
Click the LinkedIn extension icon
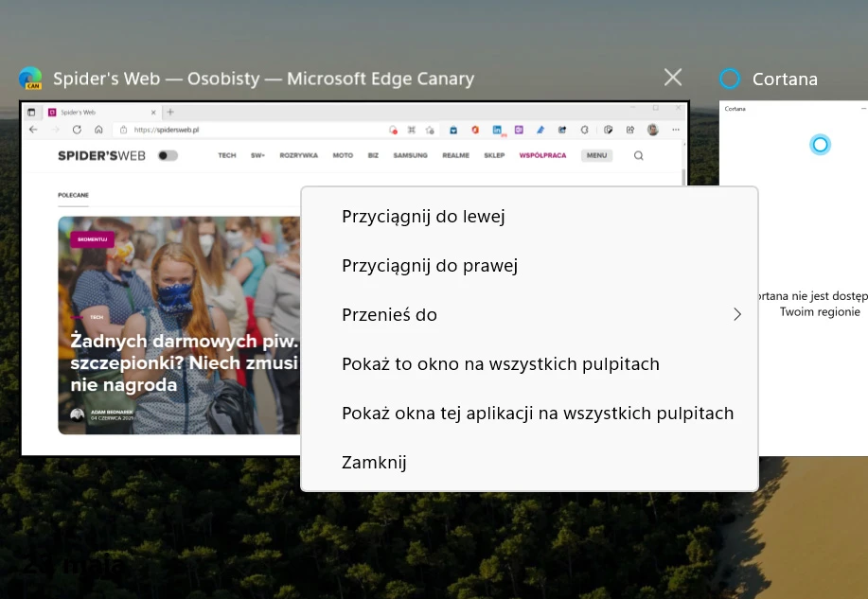click(x=497, y=130)
